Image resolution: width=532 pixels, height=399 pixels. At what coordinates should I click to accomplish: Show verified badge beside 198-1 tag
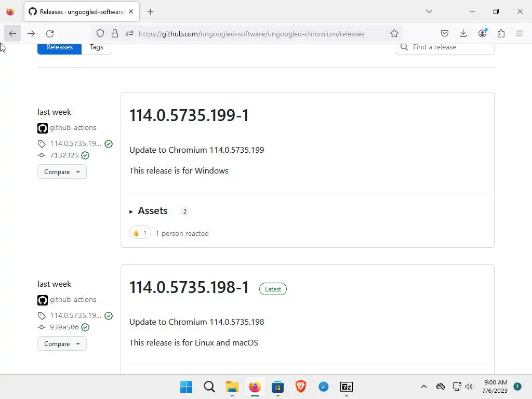point(109,316)
